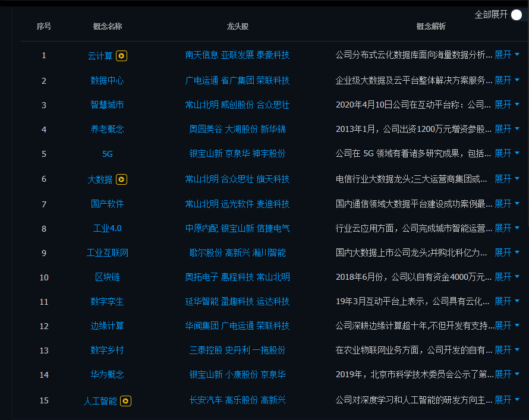The height and width of the screenshot is (420, 529).
Task: Expand the 5G row analysis
Action: 507,153
